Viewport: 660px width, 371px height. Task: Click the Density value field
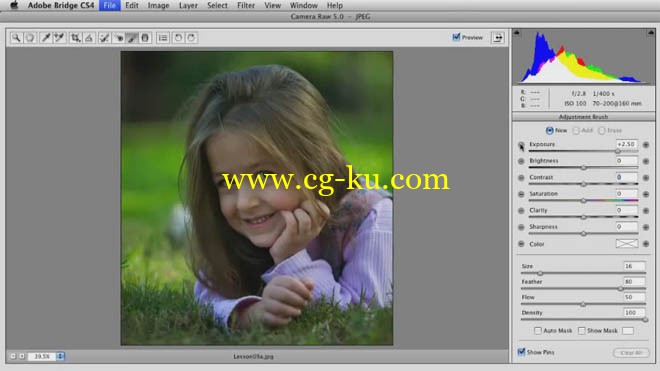click(634, 312)
